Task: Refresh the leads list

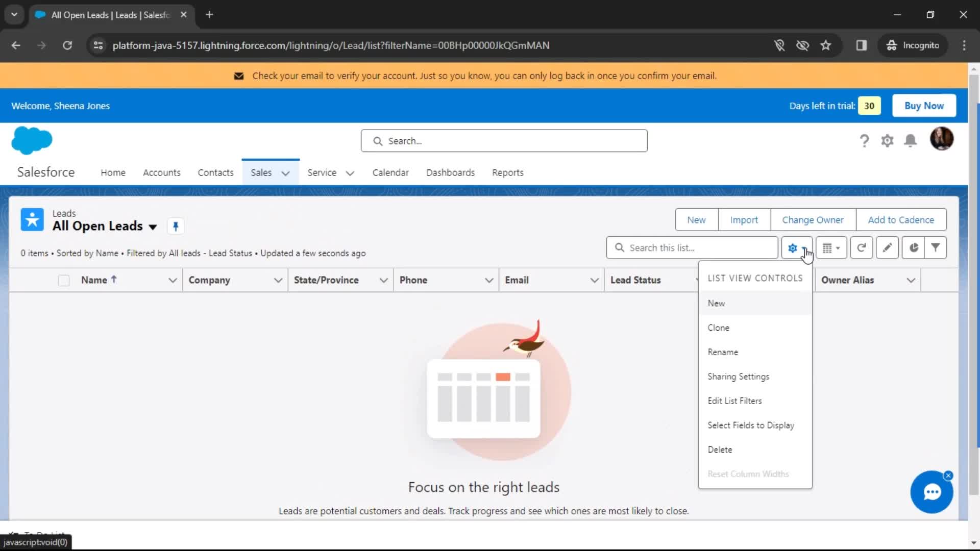Action: (x=862, y=248)
